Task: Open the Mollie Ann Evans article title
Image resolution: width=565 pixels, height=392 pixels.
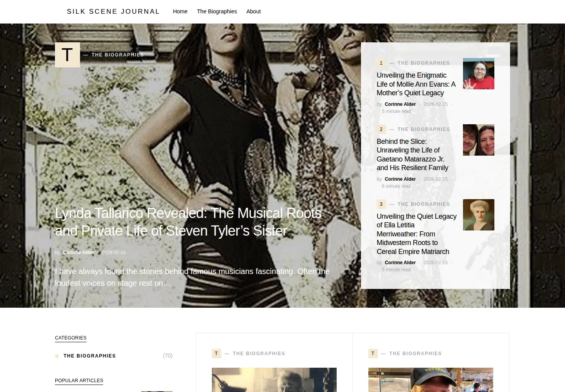Action: click(416, 84)
